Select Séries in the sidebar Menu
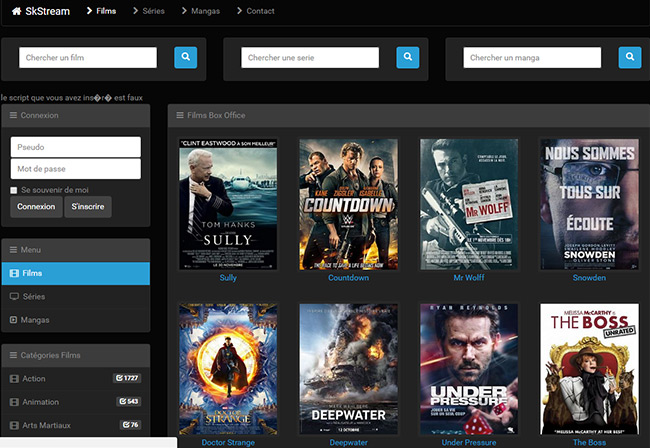 pos(76,297)
